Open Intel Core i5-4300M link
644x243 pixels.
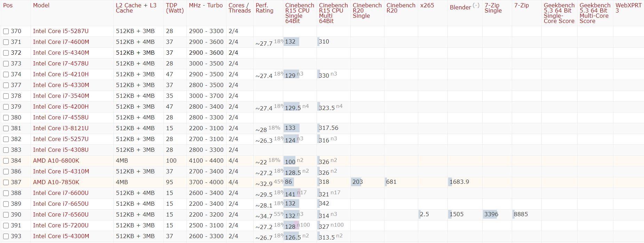click(x=61, y=236)
